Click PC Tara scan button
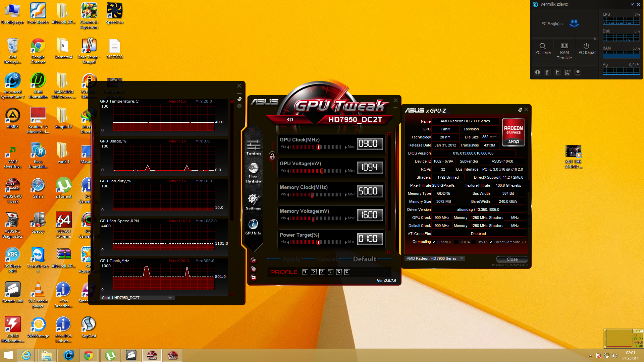The height and width of the screenshot is (362, 644). [543, 49]
